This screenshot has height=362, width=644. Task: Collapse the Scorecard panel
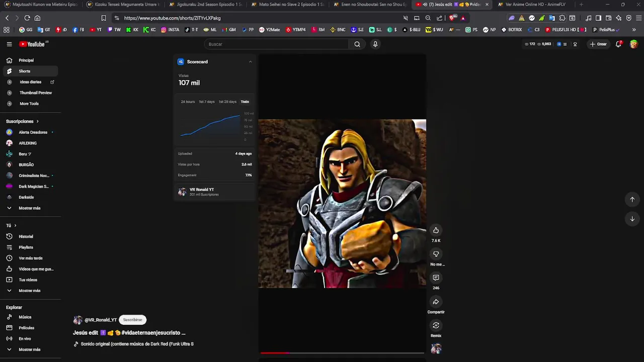tap(250, 62)
